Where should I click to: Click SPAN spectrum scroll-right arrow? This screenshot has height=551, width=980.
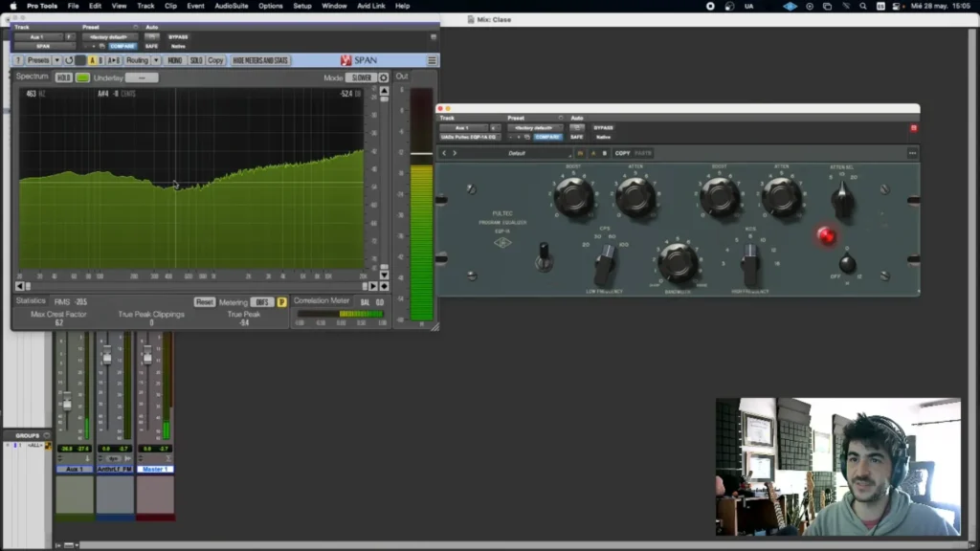click(373, 286)
